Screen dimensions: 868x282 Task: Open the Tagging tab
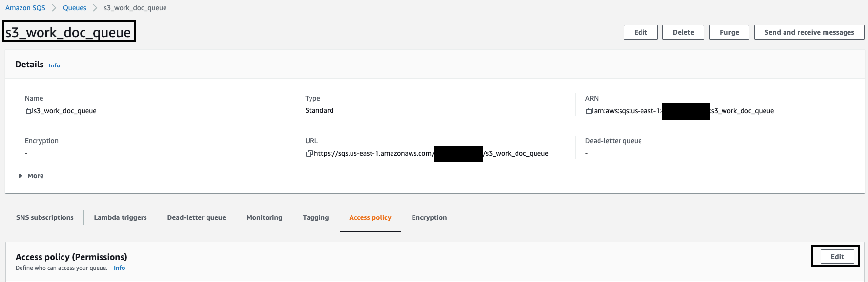pos(315,217)
